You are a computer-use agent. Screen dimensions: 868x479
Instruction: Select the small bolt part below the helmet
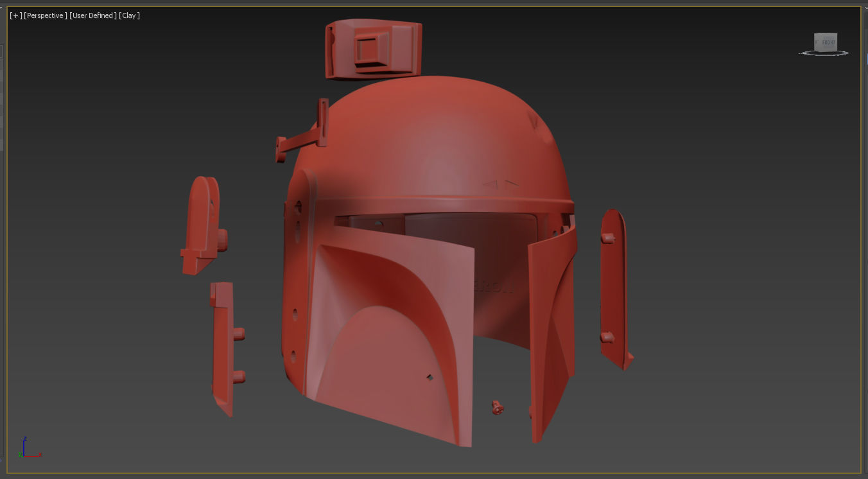(498, 407)
